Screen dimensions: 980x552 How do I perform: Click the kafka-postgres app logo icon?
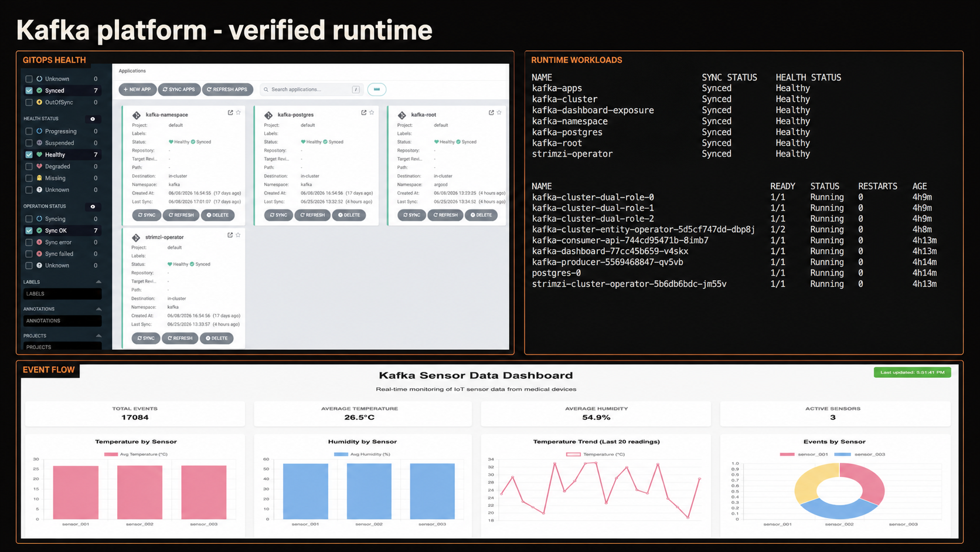[x=268, y=115]
